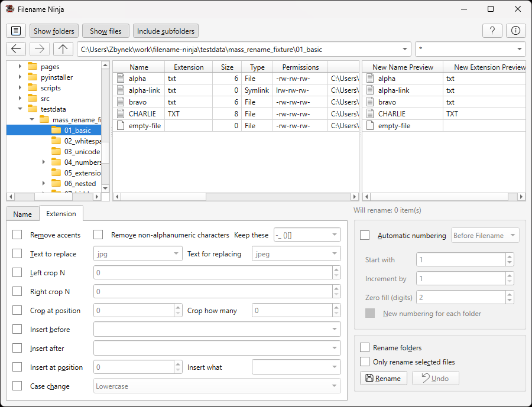Expand the 04_numbers tree node
The image size is (532, 407).
click(x=43, y=162)
